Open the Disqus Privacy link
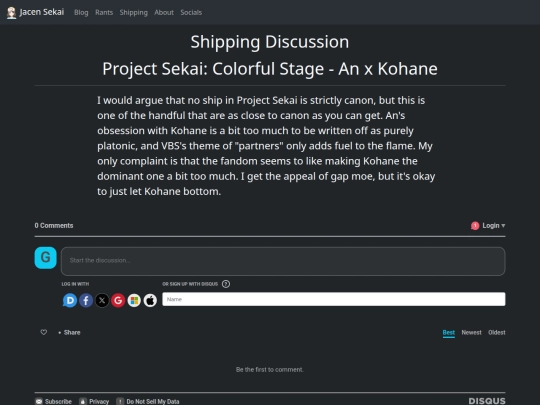The width and height of the screenshot is (540, 405). click(x=94, y=401)
